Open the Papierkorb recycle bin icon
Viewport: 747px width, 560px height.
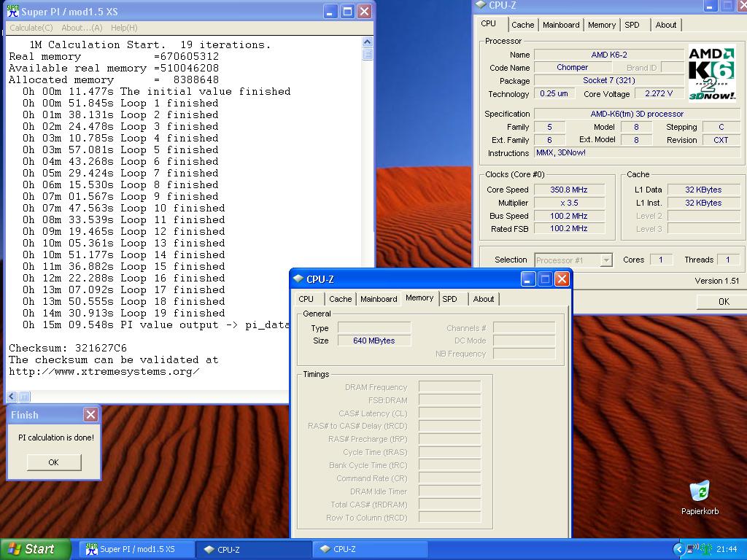point(700,497)
